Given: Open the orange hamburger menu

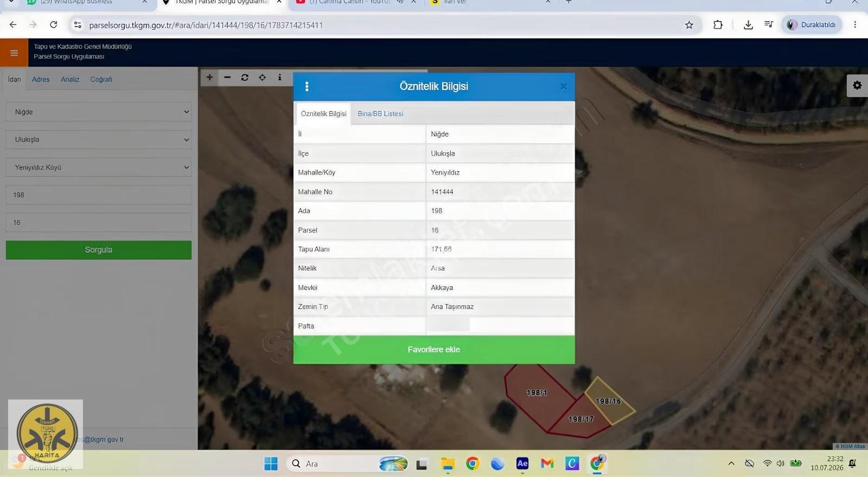Looking at the screenshot, I should click(x=14, y=53).
